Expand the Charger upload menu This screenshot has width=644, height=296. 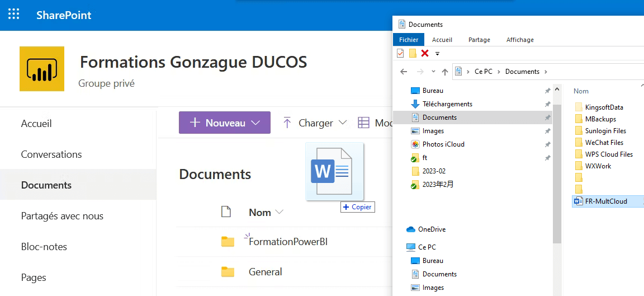point(315,123)
